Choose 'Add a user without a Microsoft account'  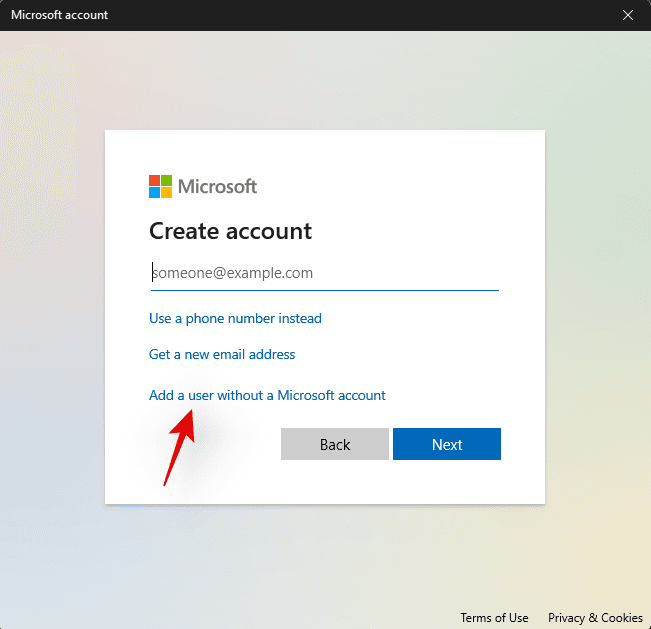click(267, 395)
